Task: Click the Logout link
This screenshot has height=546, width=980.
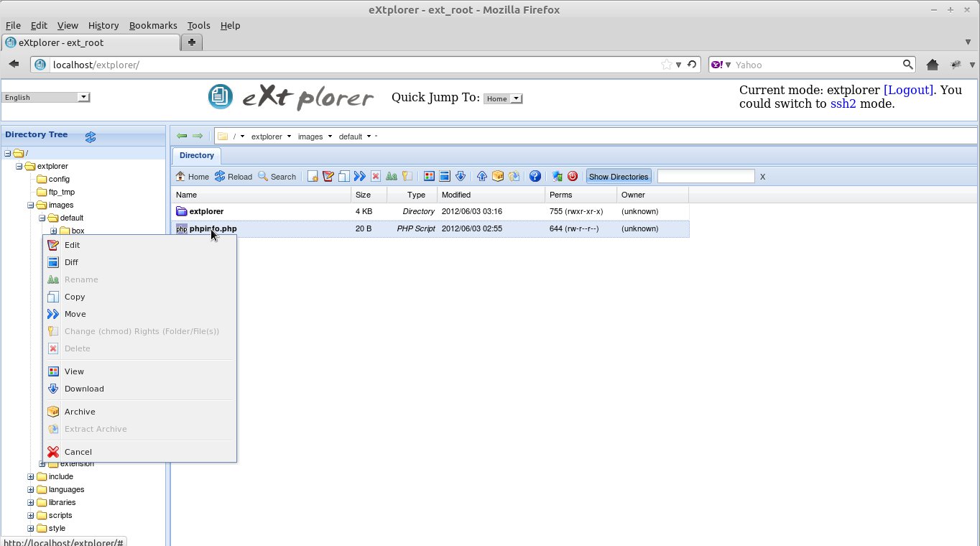Action: click(908, 90)
